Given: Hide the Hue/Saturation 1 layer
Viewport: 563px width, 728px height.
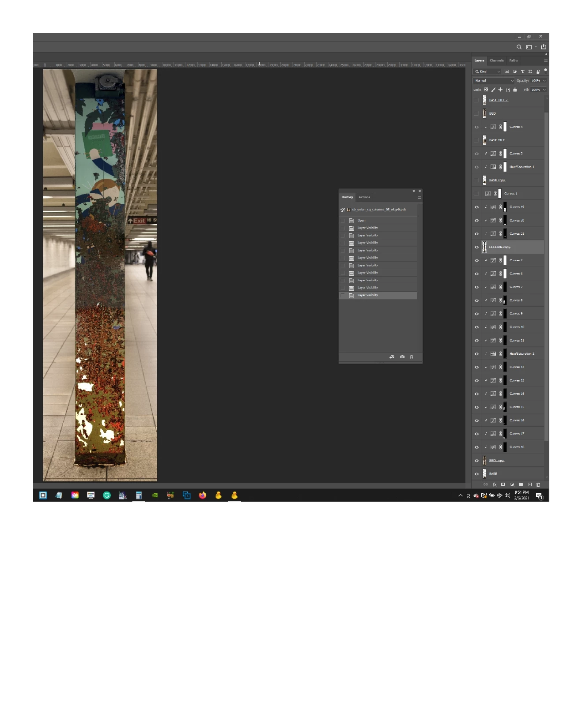Looking at the screenshot, I should pos(476,167).
